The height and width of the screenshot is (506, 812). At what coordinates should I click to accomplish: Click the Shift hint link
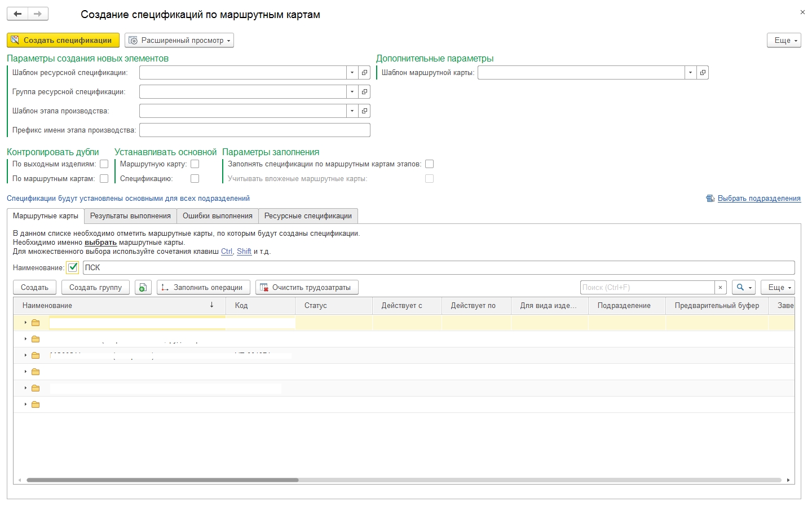pos(244,252)
